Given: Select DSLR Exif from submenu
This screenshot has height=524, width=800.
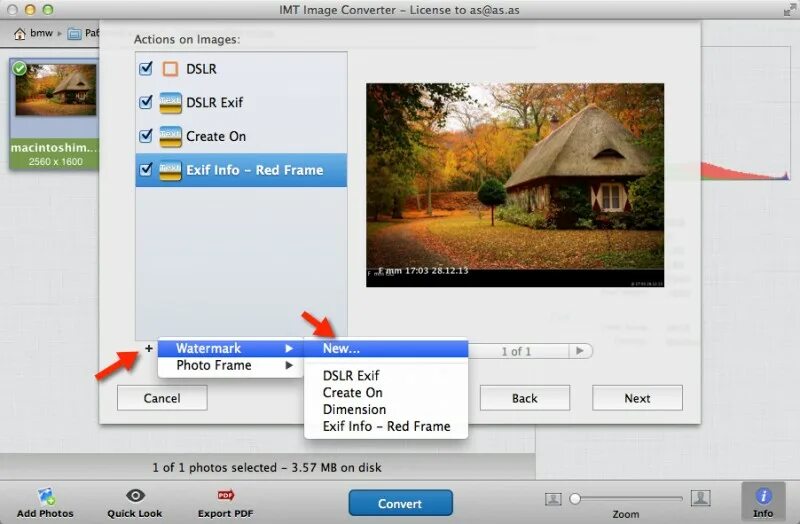Looking at the screenshot, I should 386,376.
